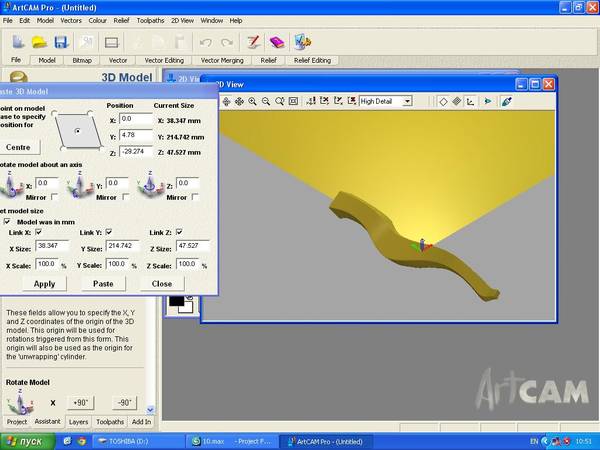This screenshot has width=600, height=450.
Task: Switch to the Toolpaths tab at bottom
Action: 110,422
